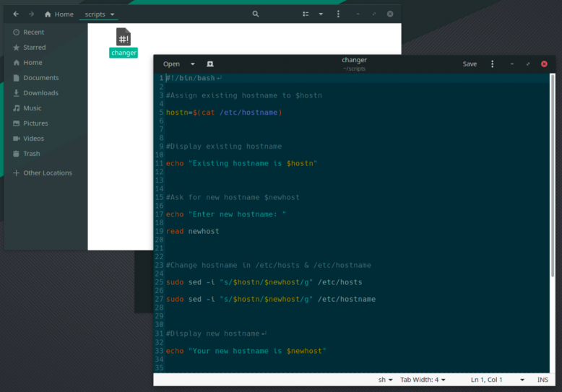
Task: Toggle INS insert mode indicator
Action: (542, 380)
